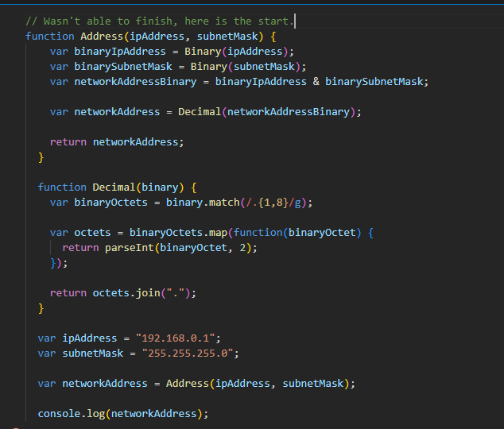Click the "function Decimal(binary)" declaration
The width and height of the screenshot is (504, 429).
point(117,187)
